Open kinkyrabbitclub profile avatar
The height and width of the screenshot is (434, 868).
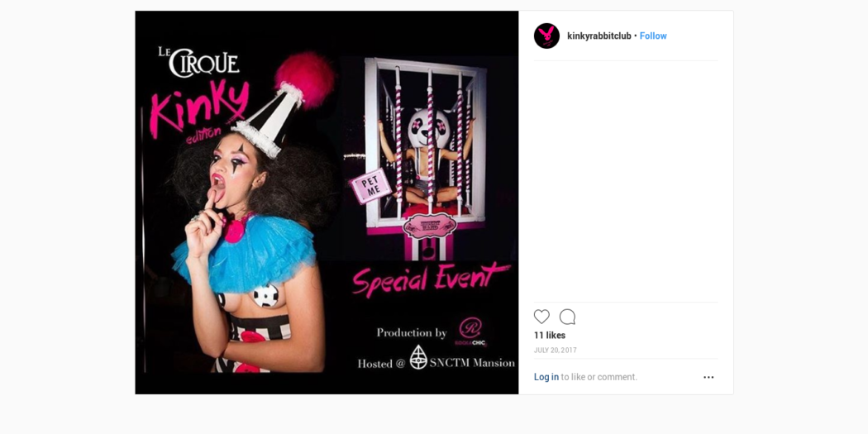click(546, 36)
